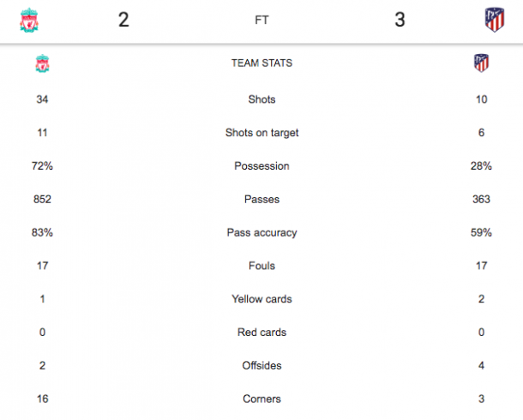Image resolution: width=523 pixels, height=420 pixels.
Task: Select the Shots on target label
Action: (261, 133)
